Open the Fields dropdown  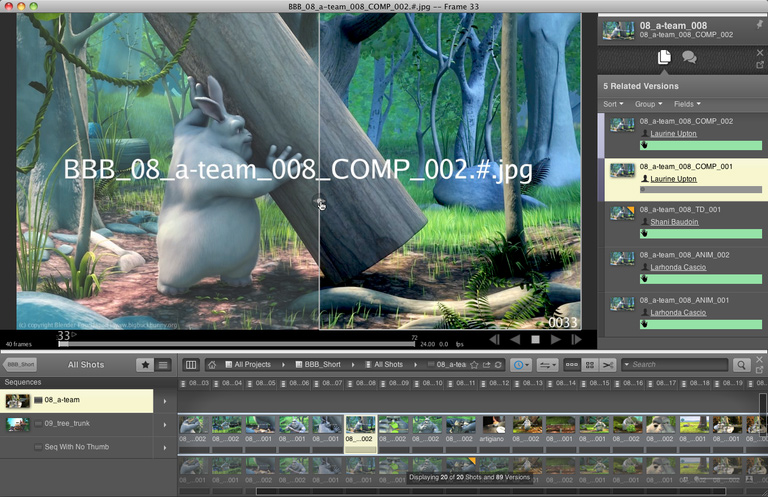pos(687,104)
